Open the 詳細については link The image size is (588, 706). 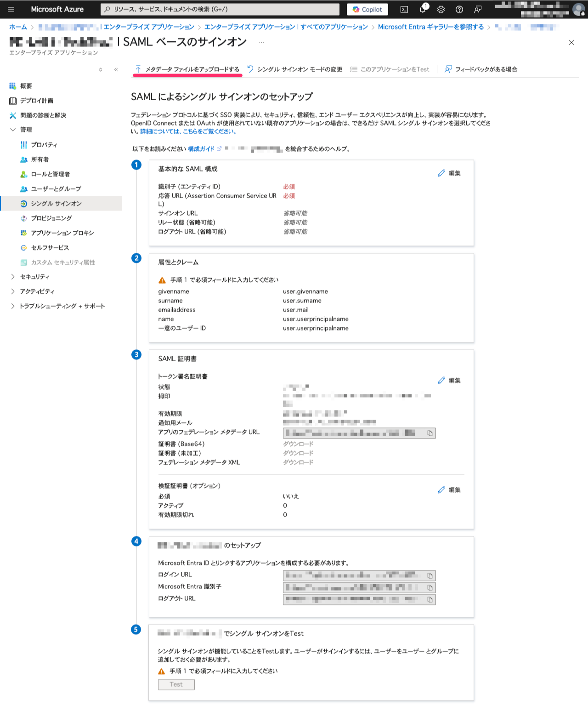(x=188, y=131)
